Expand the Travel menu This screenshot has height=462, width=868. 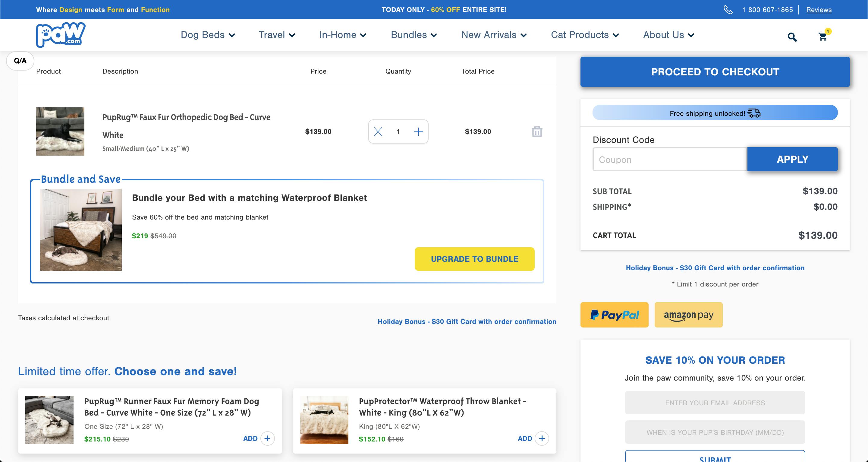pyautogui.click(x=277, y=35)
